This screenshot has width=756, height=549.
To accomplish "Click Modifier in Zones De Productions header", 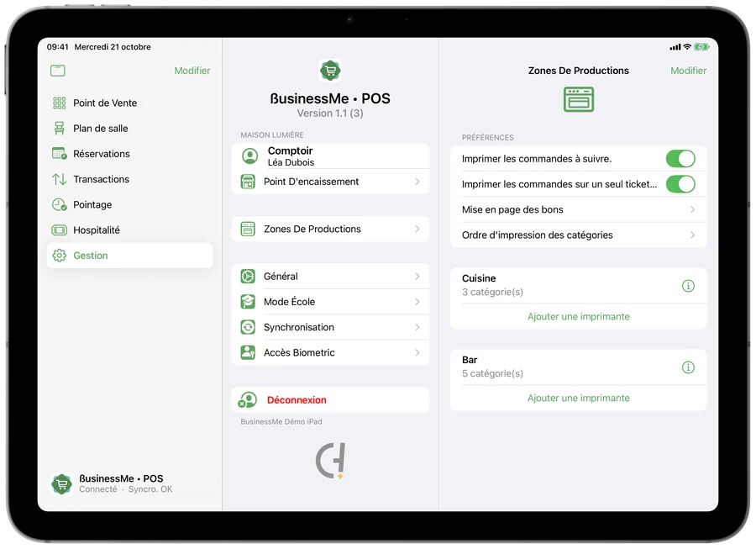I will pos(689,71).
